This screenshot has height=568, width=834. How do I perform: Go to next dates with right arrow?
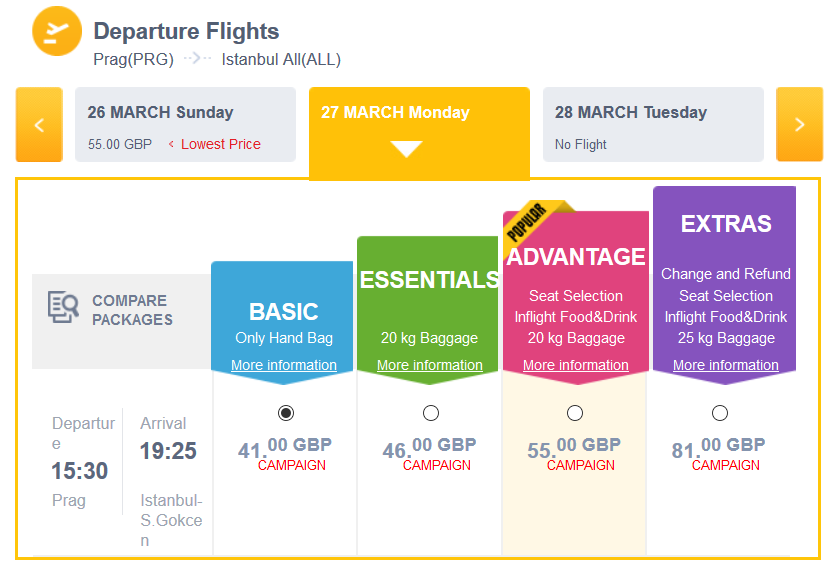click(799, 124)
